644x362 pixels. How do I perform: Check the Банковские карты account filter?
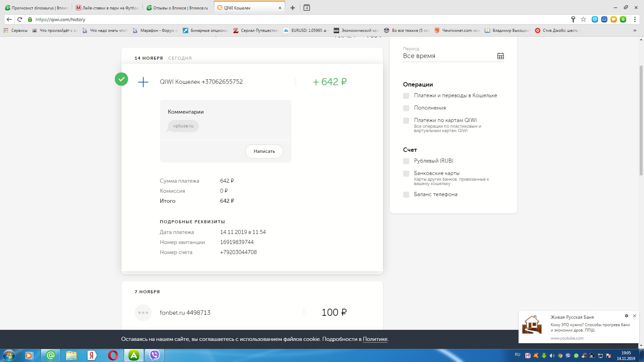406,174
